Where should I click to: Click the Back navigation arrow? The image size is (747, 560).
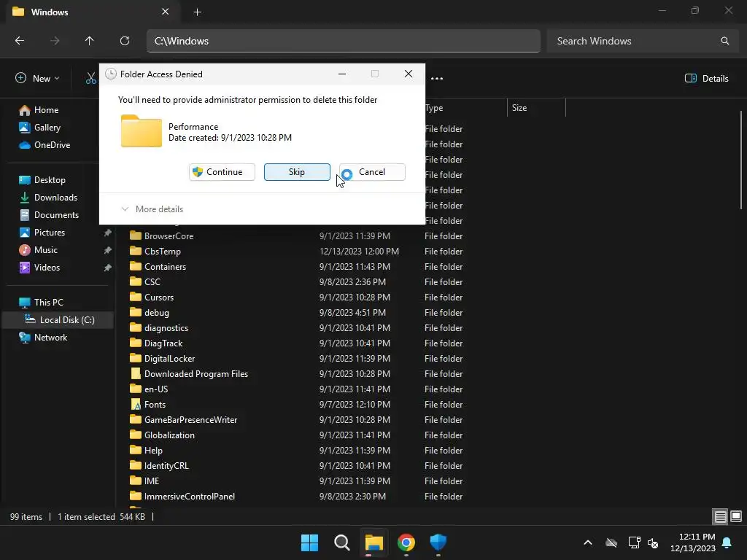(x=20, y=41)
